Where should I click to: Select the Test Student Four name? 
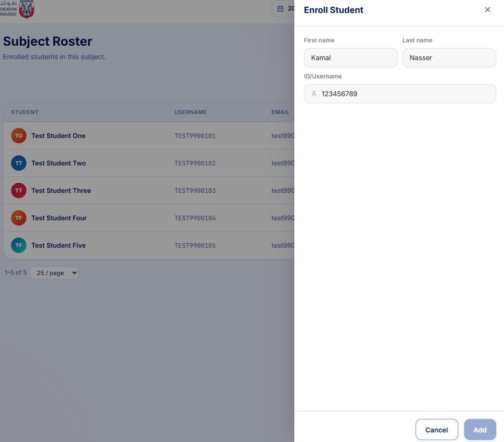tap(59, 218)
